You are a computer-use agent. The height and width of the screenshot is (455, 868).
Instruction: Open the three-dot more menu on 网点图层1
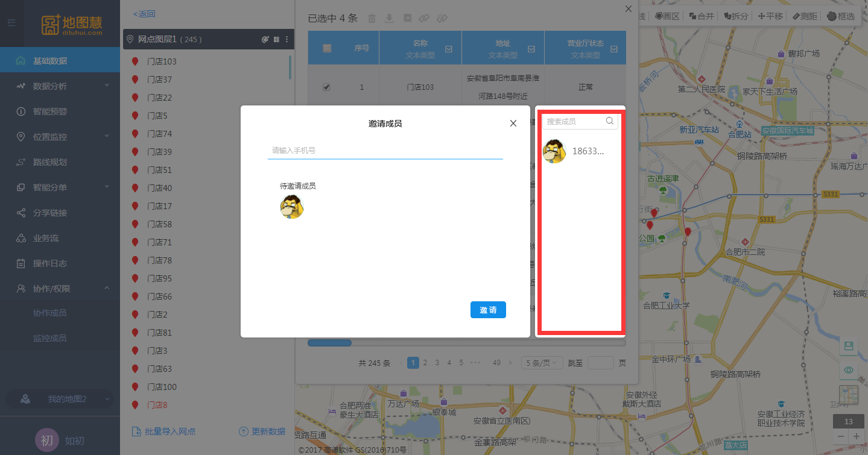click(287, 39)
